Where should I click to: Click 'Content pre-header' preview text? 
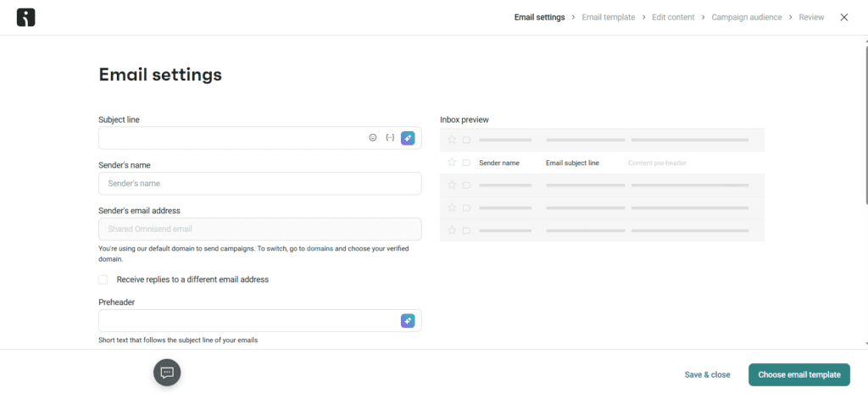(658, 163)
